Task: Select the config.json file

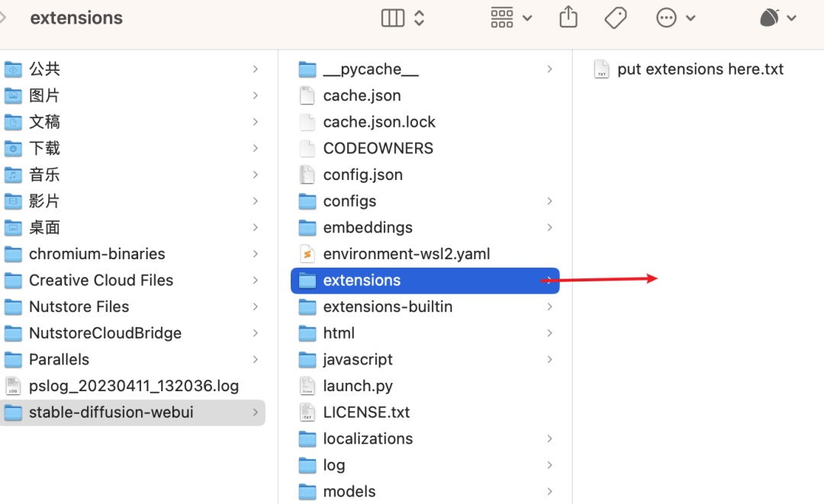Action: [362, 175]
